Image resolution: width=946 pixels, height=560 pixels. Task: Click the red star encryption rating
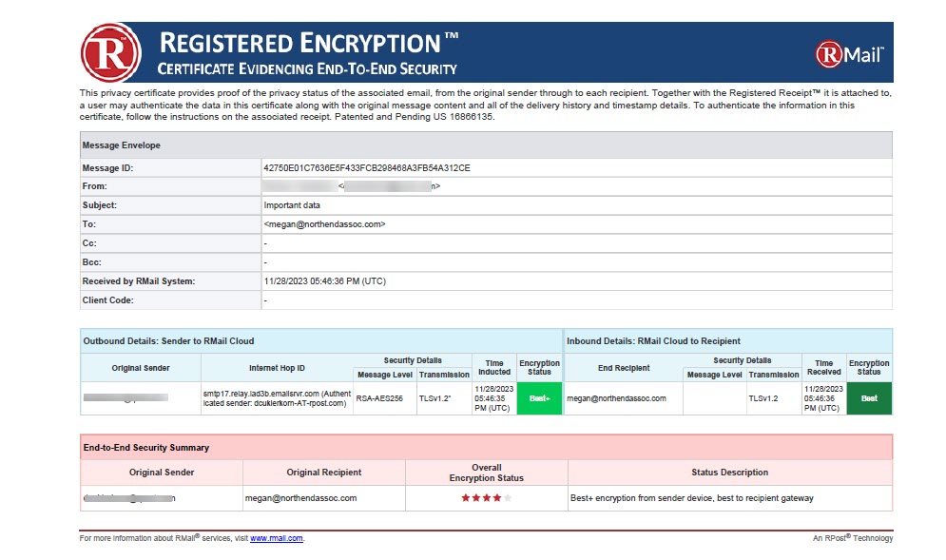[x=486, y=498]
